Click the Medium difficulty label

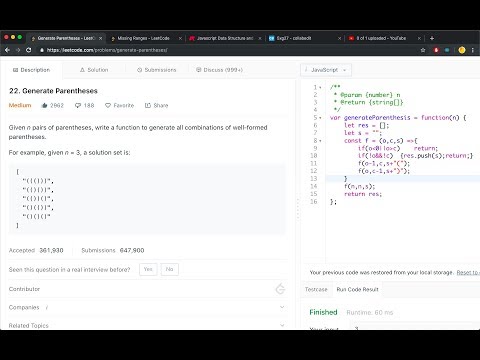click(x=20, y=105)
